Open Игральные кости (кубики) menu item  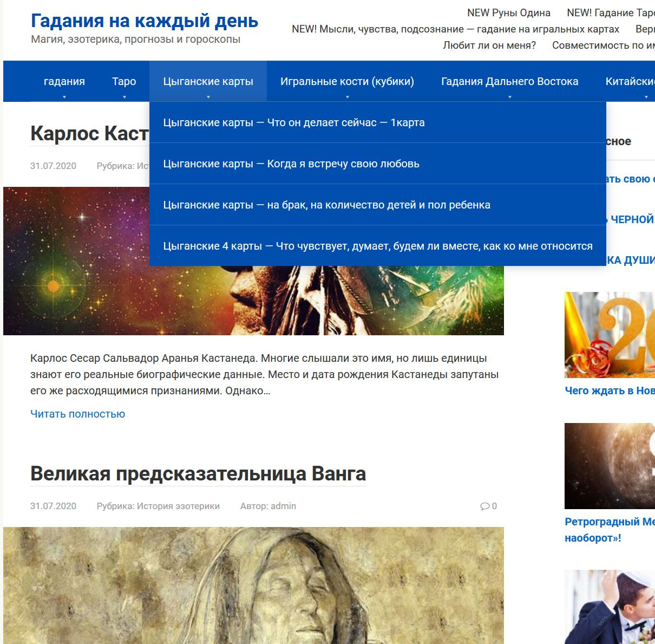point(347,81)
